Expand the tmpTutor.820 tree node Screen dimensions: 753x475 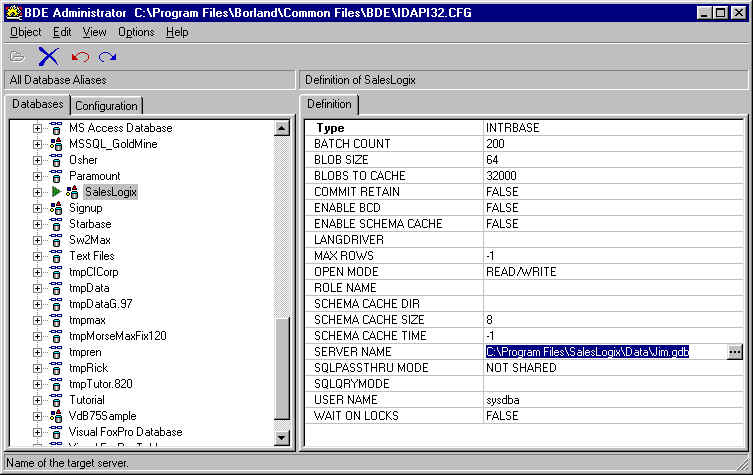(37, 384)
